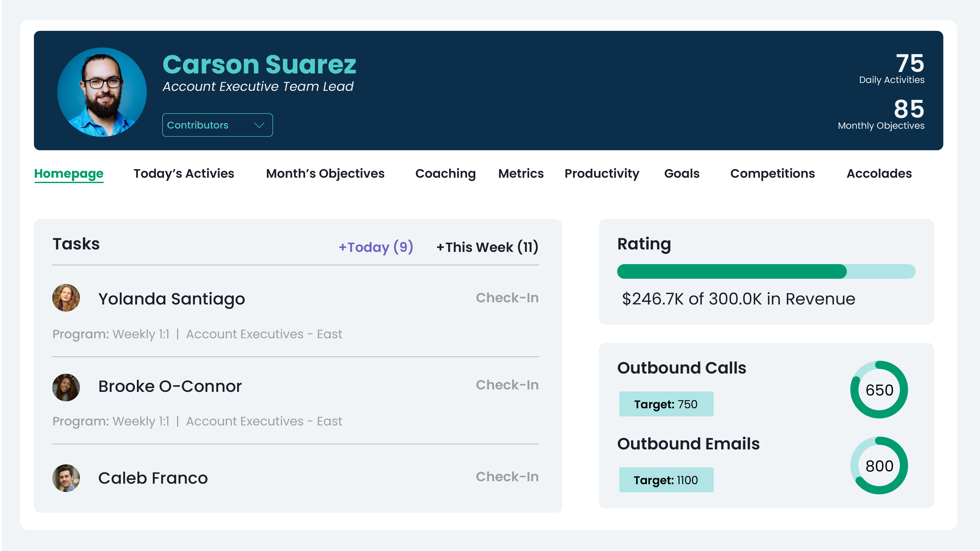The width and height of the screenshot is (980, 551).
Task: Click Carson Suarez's profile photo
Action: pyautogui.click(x=102, y=92)
